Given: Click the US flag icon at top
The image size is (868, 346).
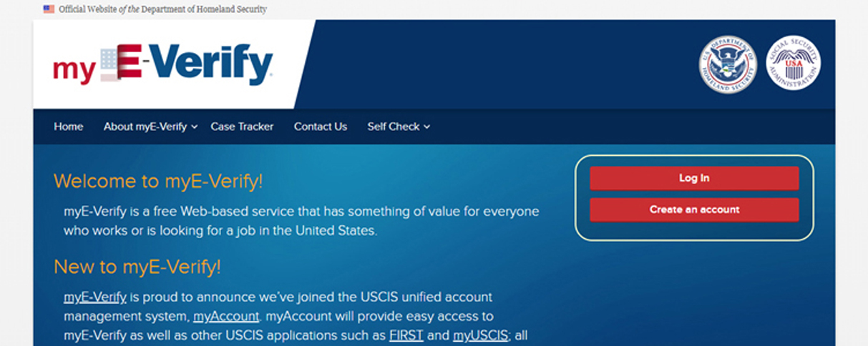Looking at the screenshot, I should point(49,9).
